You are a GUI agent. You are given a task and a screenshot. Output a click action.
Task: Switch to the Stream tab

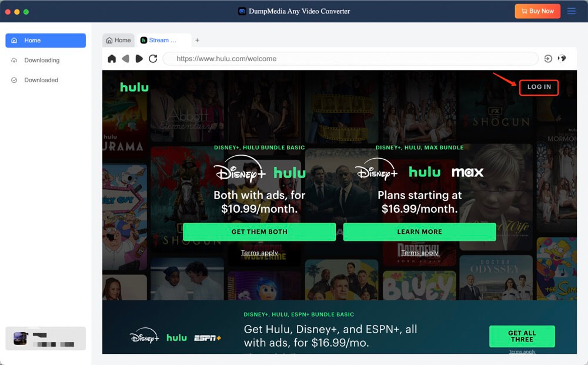pos(163,40)
